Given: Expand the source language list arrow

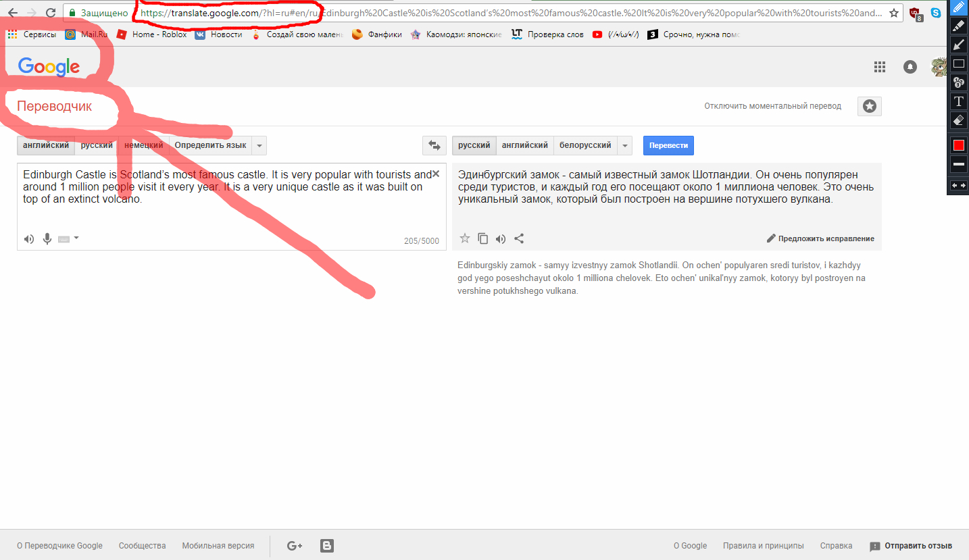Looking at the screenshot, I should tap(259, 145).
